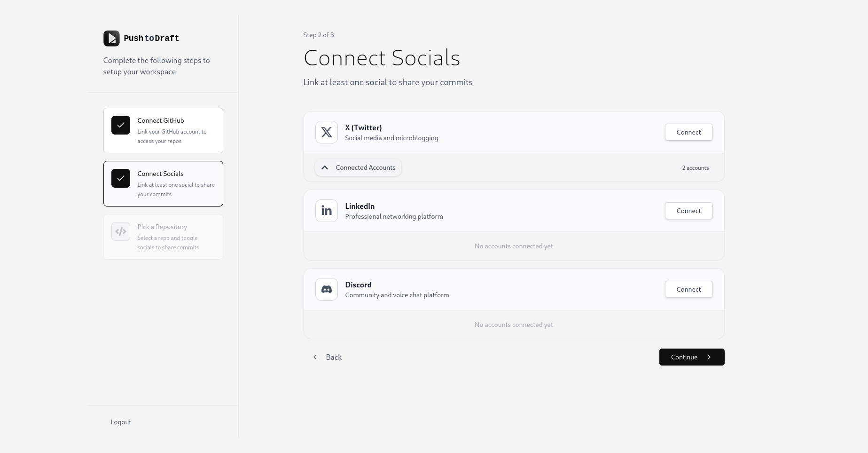
Task: Click the left arrow beside Back
Action: coord(315,357)
